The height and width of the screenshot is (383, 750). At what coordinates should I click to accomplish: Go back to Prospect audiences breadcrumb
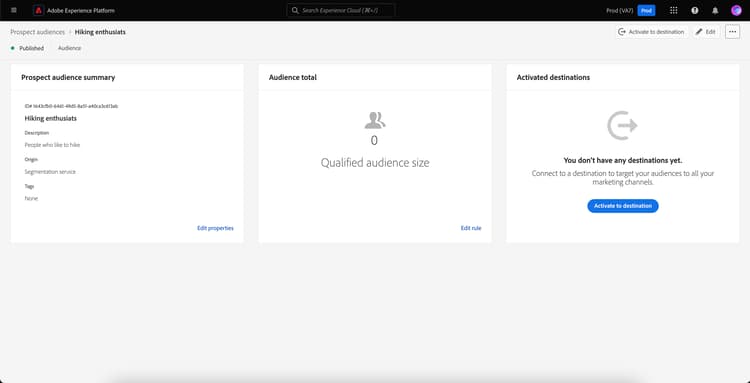(x=37, y=32)
